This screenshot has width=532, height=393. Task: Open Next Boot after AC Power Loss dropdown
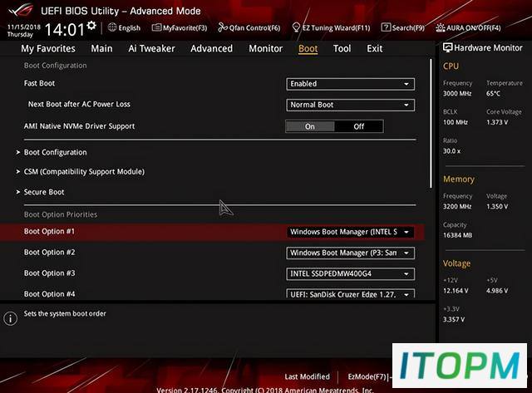350,105
